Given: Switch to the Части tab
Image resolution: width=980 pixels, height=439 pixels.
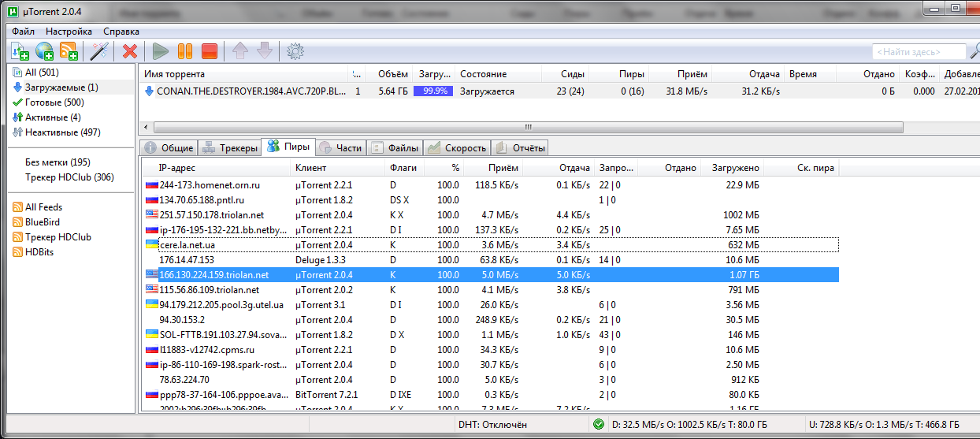Looking at the screenshot, I should (x=340, y=147).
